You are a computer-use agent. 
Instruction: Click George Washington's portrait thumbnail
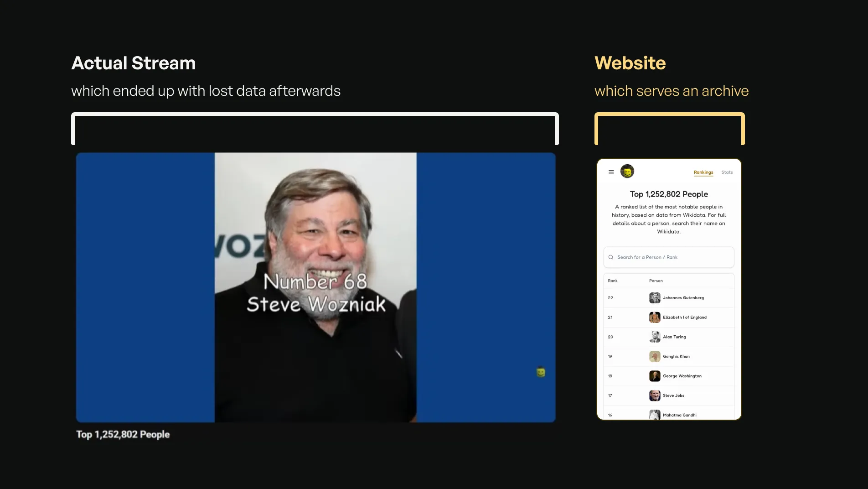(655, 376)
